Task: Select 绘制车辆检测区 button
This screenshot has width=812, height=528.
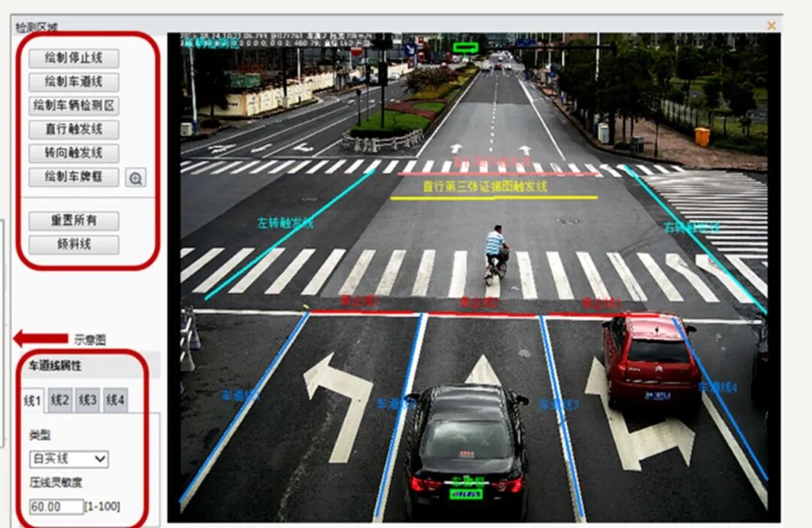Action: 74,106
